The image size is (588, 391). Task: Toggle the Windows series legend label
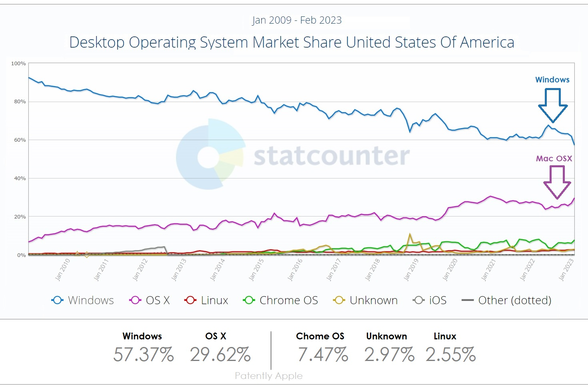point(91,300)
